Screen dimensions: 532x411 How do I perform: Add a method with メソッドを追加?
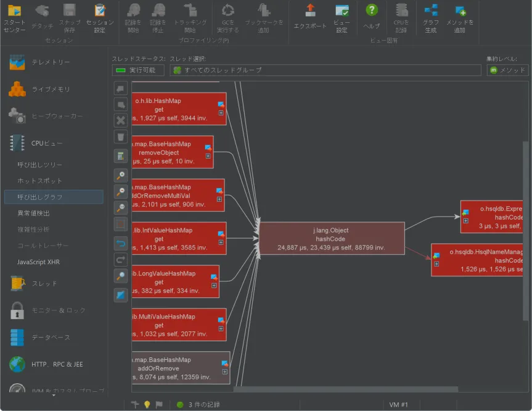(x=460, y=19)
